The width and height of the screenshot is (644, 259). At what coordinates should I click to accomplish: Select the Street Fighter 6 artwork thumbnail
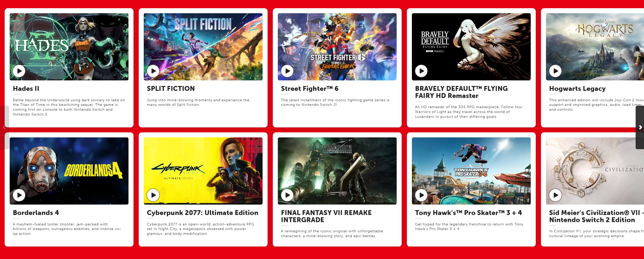pyautogui.click(x=337, y=47)
